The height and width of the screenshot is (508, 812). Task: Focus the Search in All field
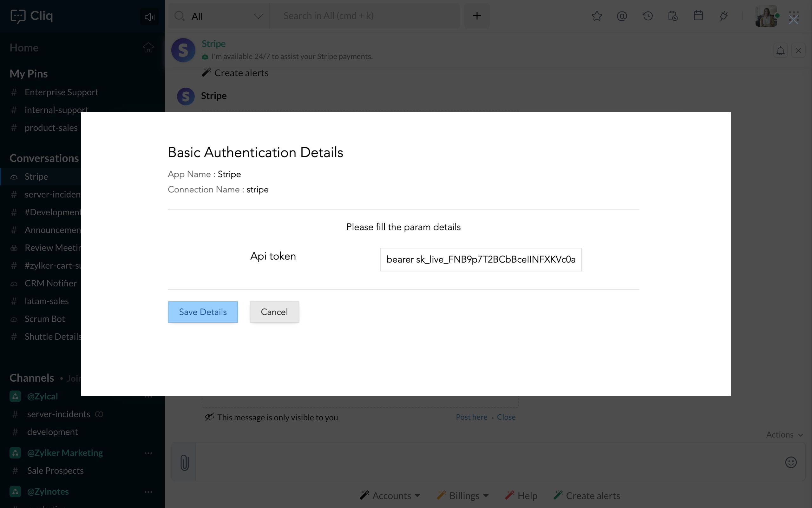coord(364,16)
